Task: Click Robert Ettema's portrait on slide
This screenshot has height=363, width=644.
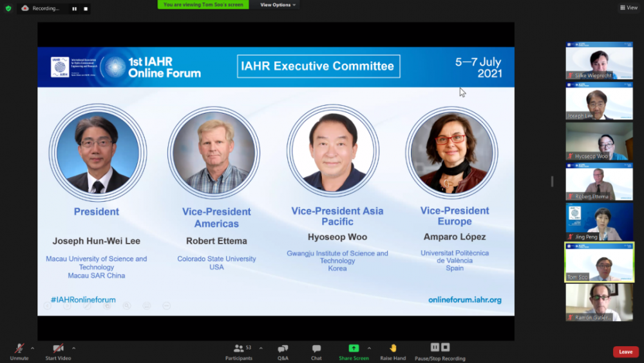Action: [x=214, y=153]
